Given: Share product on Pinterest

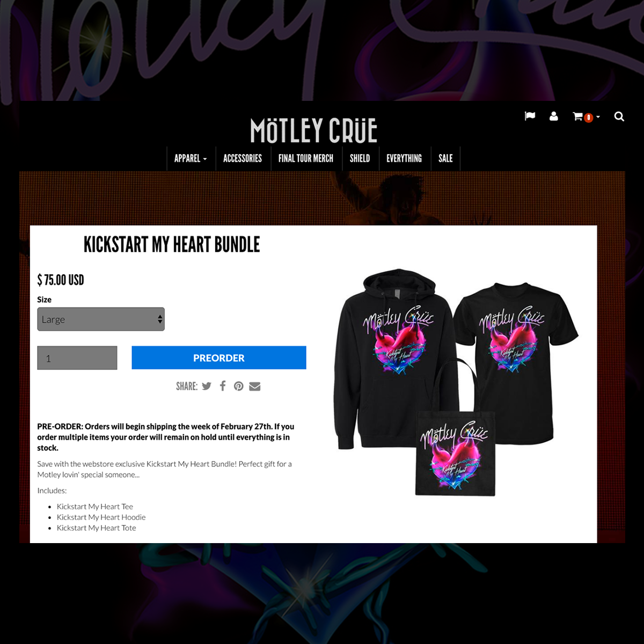Looking at the screenshot, I should 238,386.
